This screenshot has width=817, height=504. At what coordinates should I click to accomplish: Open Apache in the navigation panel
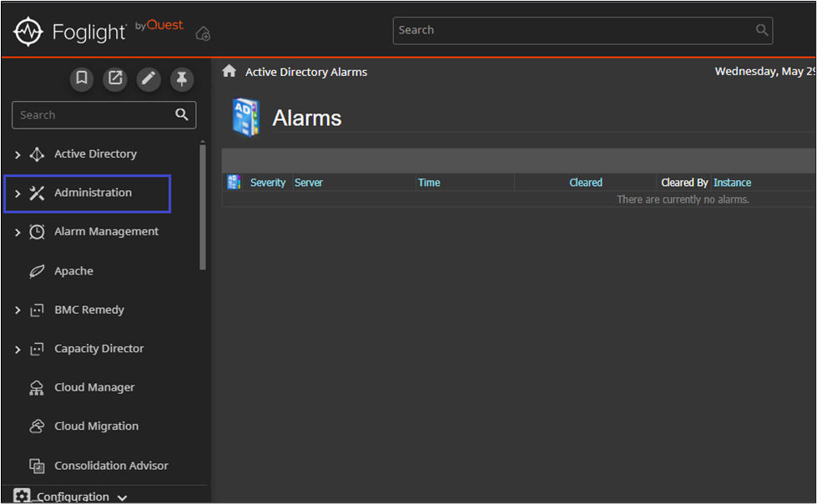pos(73,271)
